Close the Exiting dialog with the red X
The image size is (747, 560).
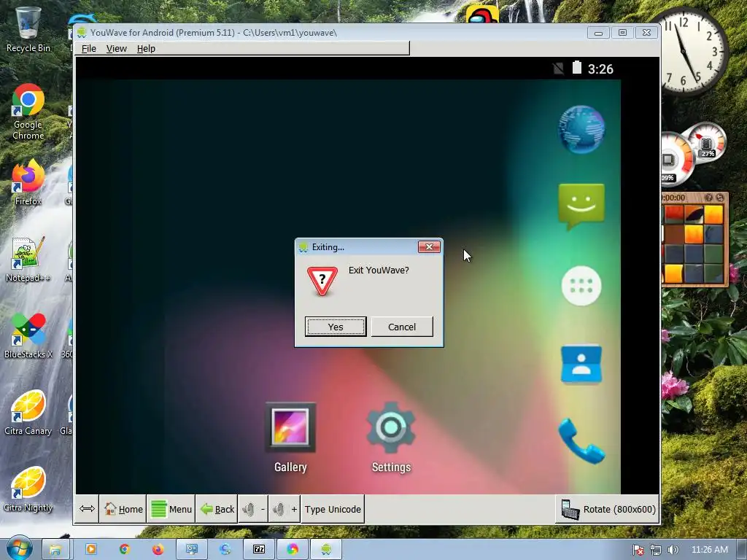click(x=429, y=246)
